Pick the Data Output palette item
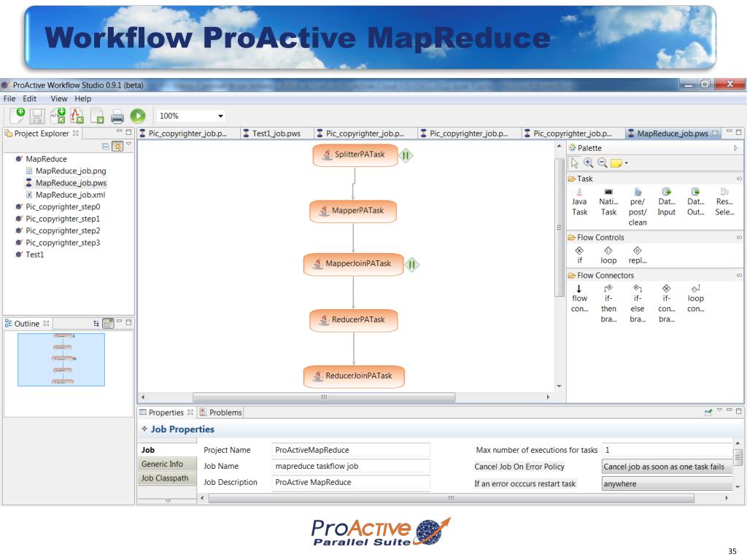747x560 pixels. pyautogui.click(x=695, y=202)
